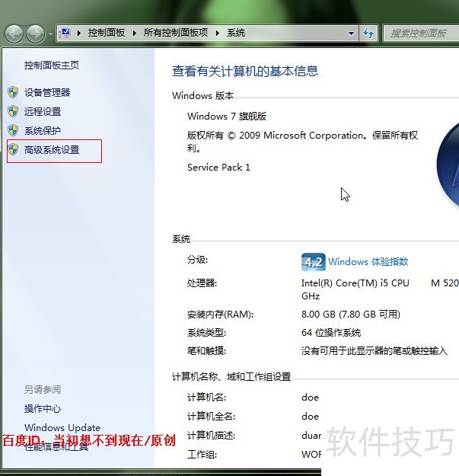The height and width of the screenshot is (476, 459).
Task: Open 设备管理器 link
Action: pos(47,92)
